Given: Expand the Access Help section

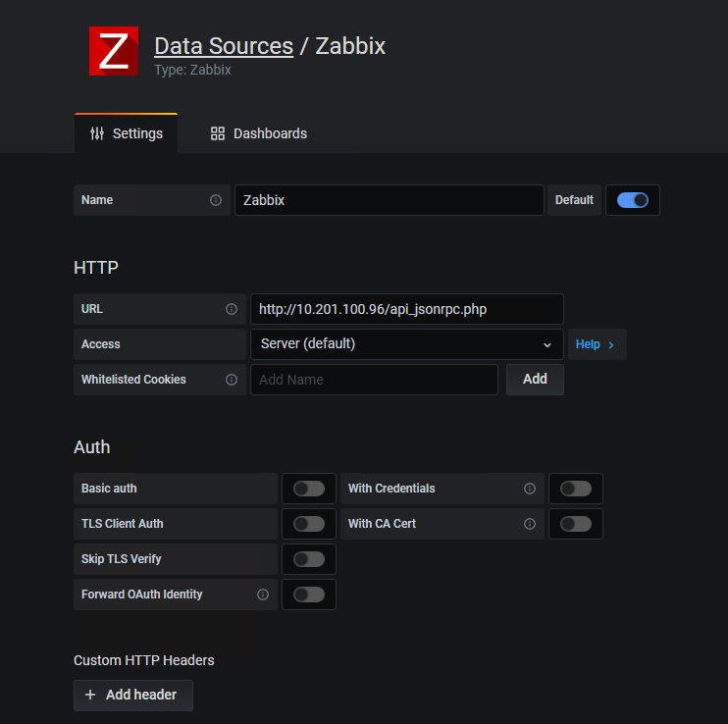Looking at the screenshot, I should point(596,344).
